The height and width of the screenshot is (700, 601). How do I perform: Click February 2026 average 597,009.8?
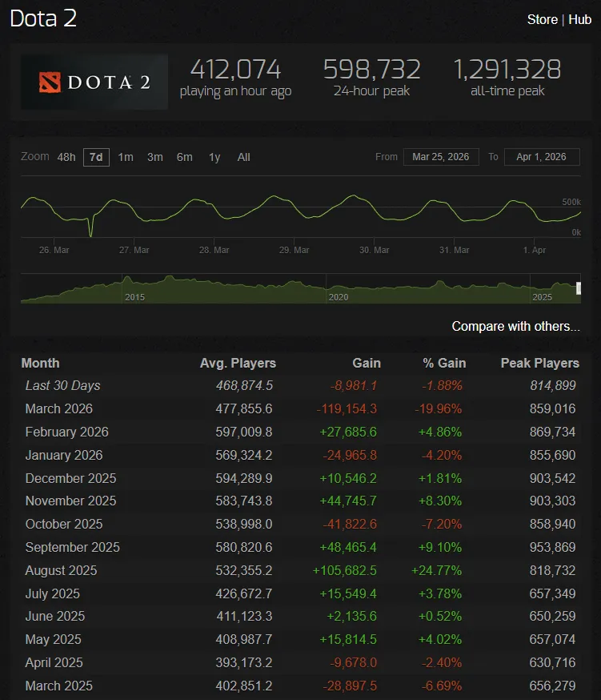click(244, 432)
